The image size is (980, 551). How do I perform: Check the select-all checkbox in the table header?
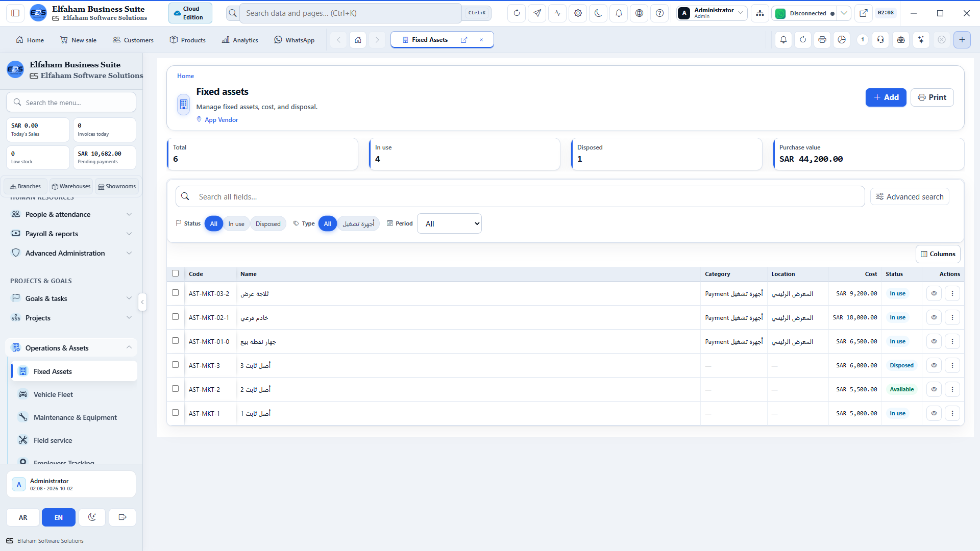(176, 273)
